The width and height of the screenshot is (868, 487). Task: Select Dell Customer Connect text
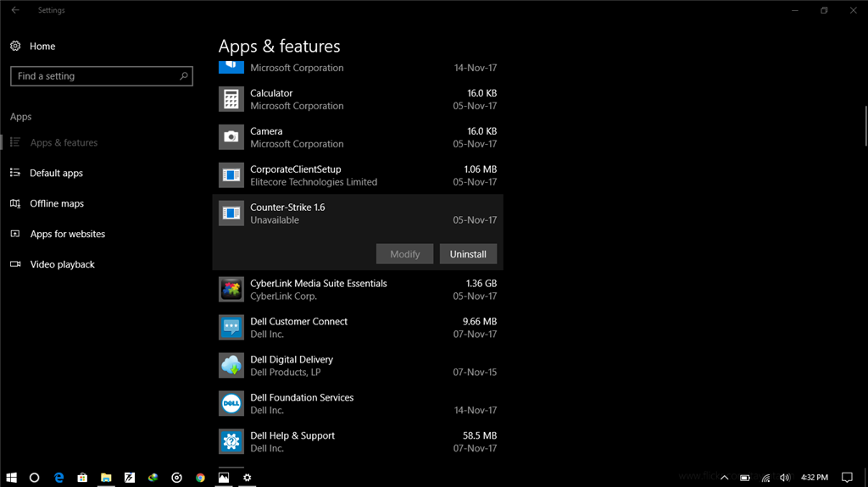[x=299, y=322]
